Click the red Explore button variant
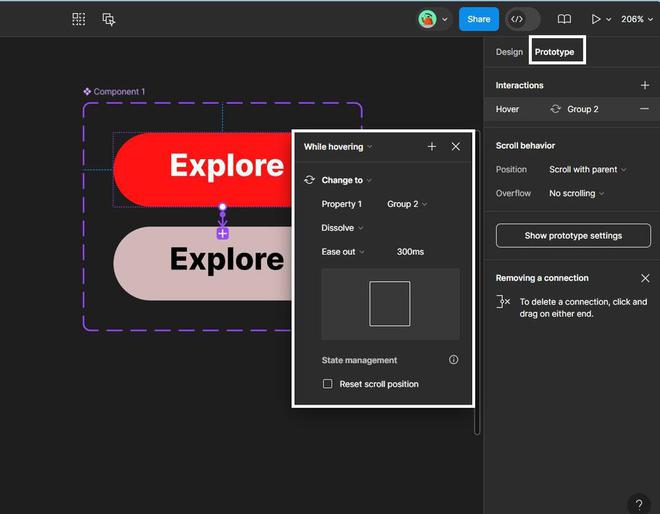The height and width of the screenshot is (514, 660). click(203, 169)
